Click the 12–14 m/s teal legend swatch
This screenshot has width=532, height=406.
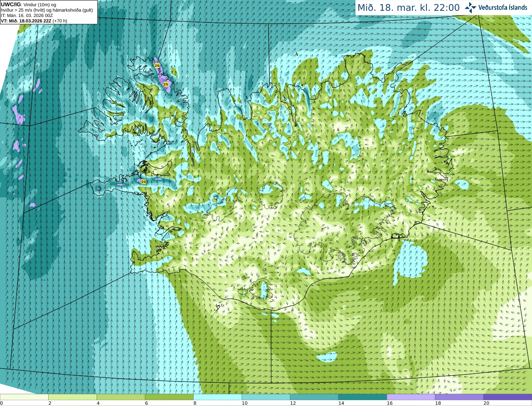tap(314, 397)
